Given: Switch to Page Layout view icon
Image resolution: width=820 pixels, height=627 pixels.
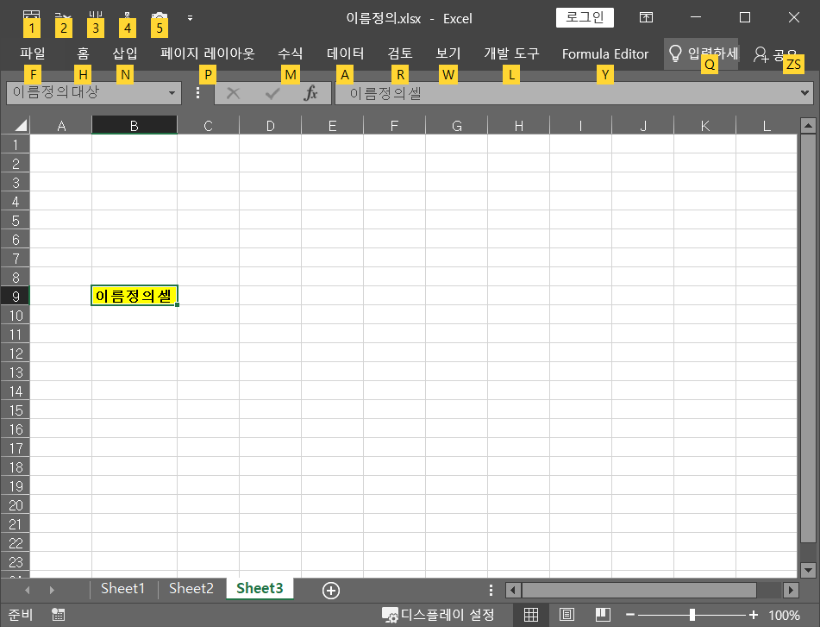Looking at the screenshot, I should click(567, 614).
